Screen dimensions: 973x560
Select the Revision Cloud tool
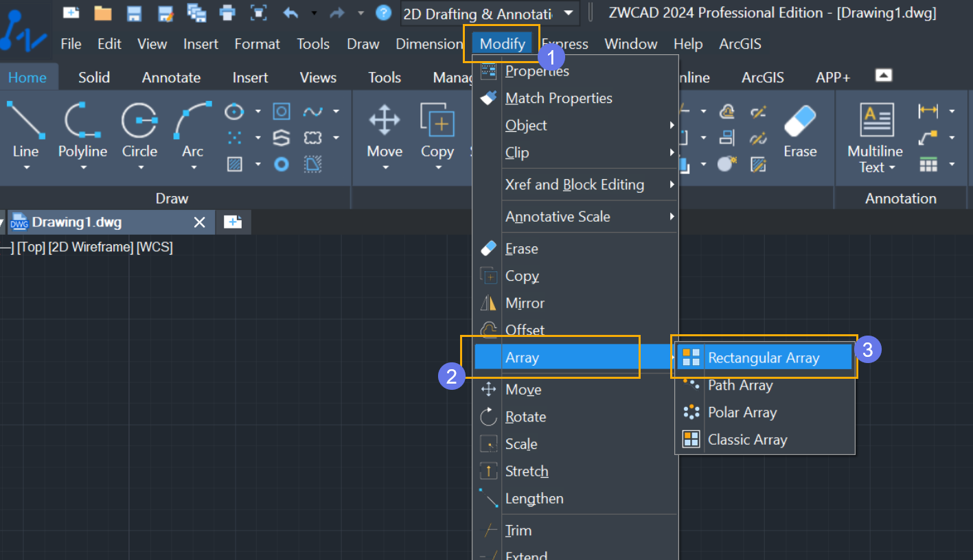313,138
